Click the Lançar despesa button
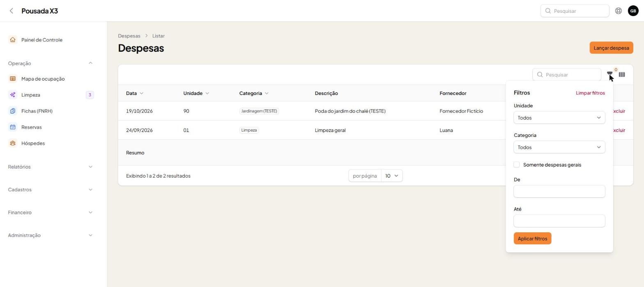The image size is (644, 287). click(x=611, y=48)
